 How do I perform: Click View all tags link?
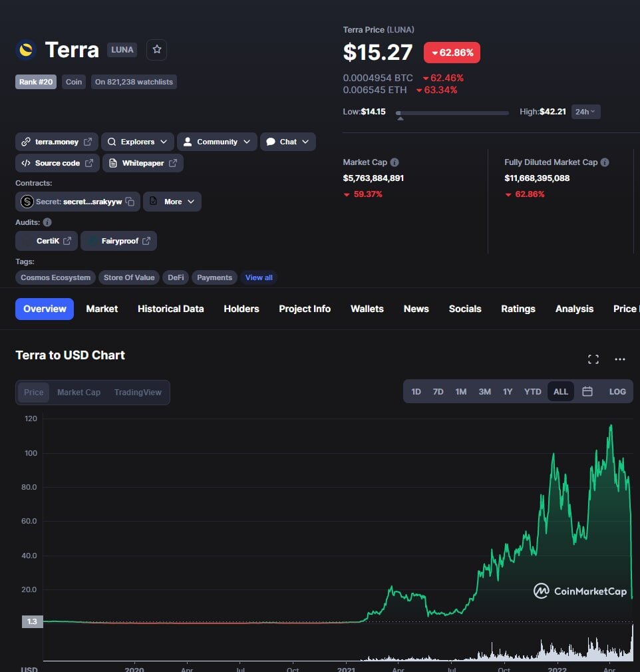(x=259, y=277)
